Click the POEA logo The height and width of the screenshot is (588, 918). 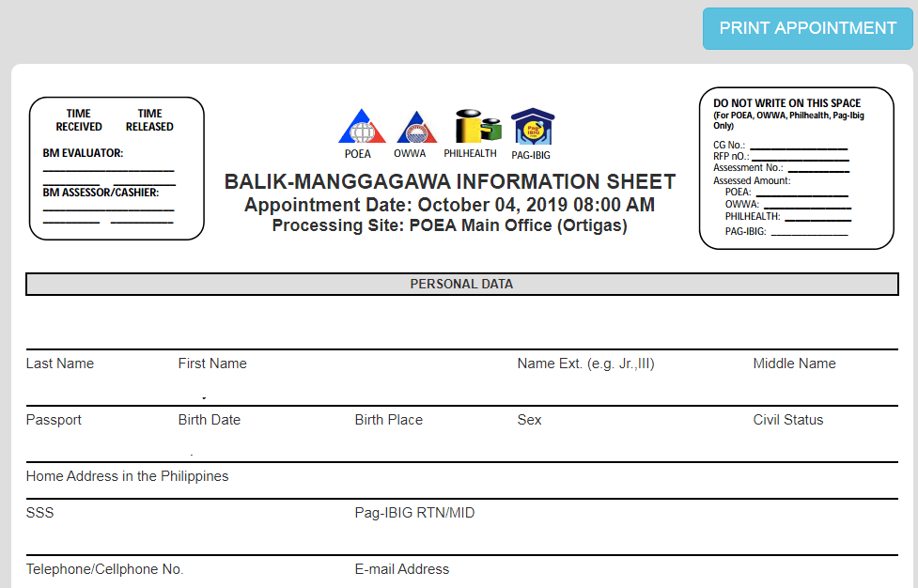pyautogui.click(x=362, y=126)
